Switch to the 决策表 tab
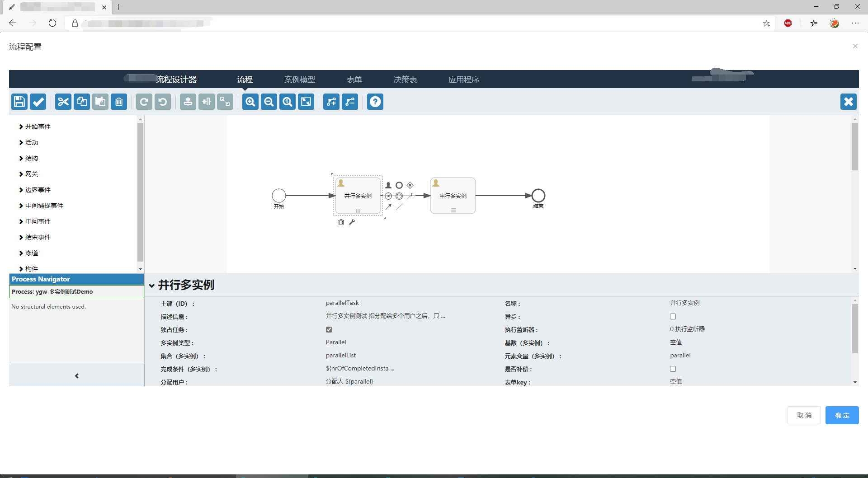 [x=405, y=80]
